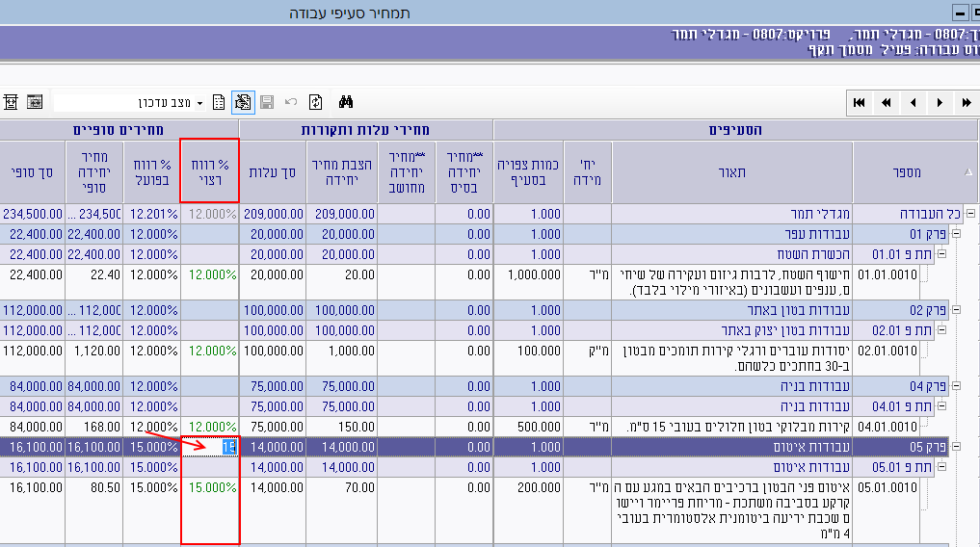The image size is (980, 547).
Task: Click the document list icon
Action: (219, 102)
